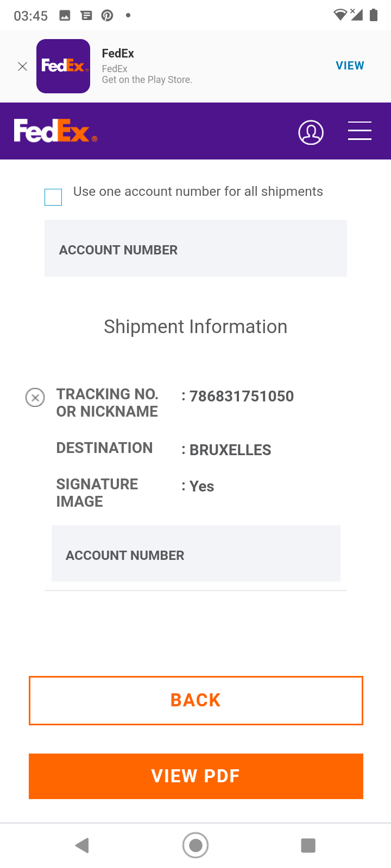The width and height of the screenshot is (391, 868).
Task: Focus the top Account Number field
Action: click(195, 248)
